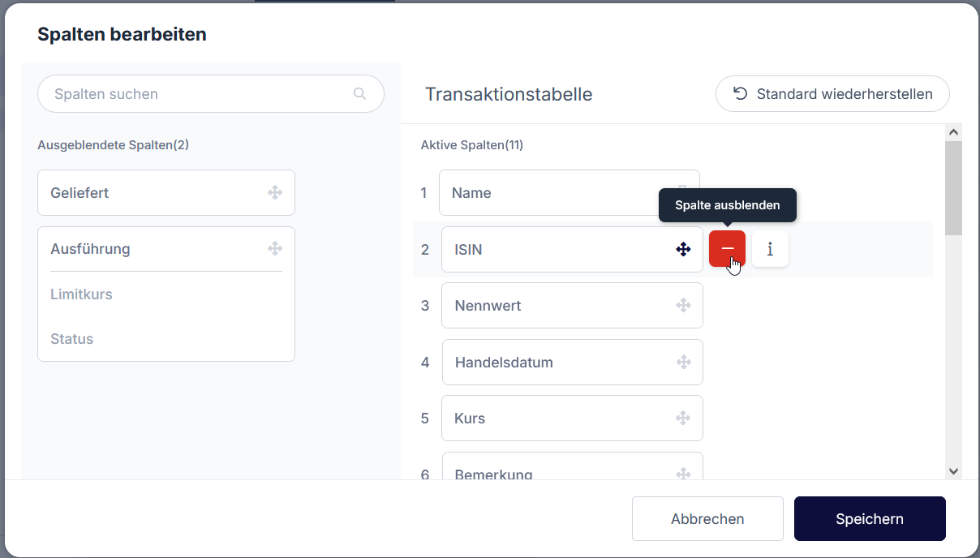Click Standard wiederherstellen button
Screen dimensions: 980x558
(832, 94)
